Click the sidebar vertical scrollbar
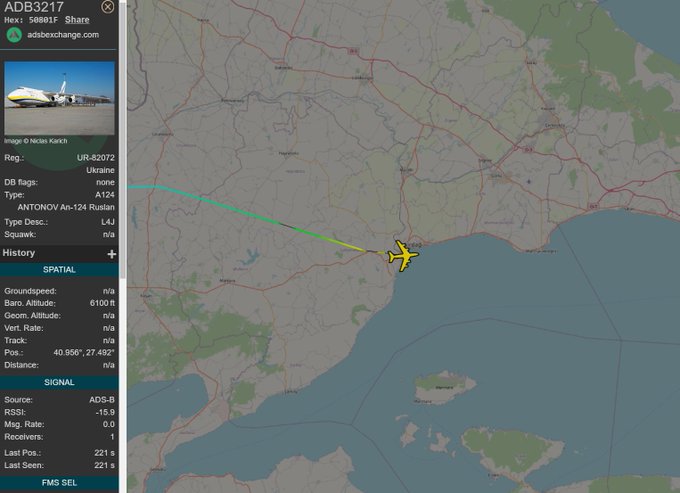The image size is (680, 493). coord(122,139)
